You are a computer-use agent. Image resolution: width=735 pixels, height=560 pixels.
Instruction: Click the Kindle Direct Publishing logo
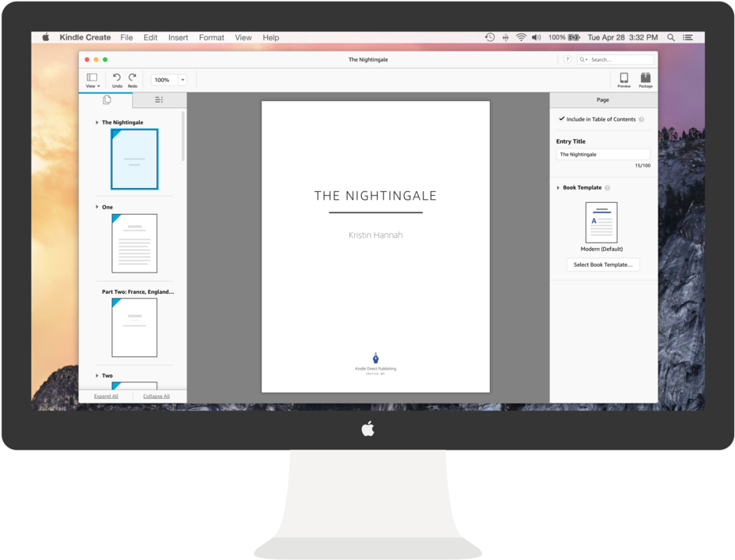(x=375, y=363)
